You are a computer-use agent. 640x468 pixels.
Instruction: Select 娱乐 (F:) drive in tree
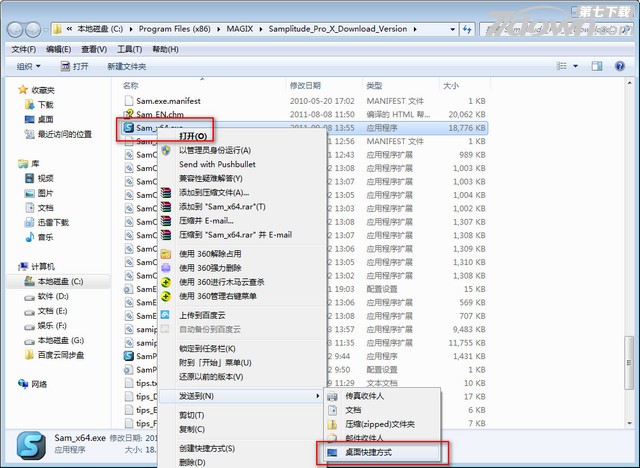46,326
